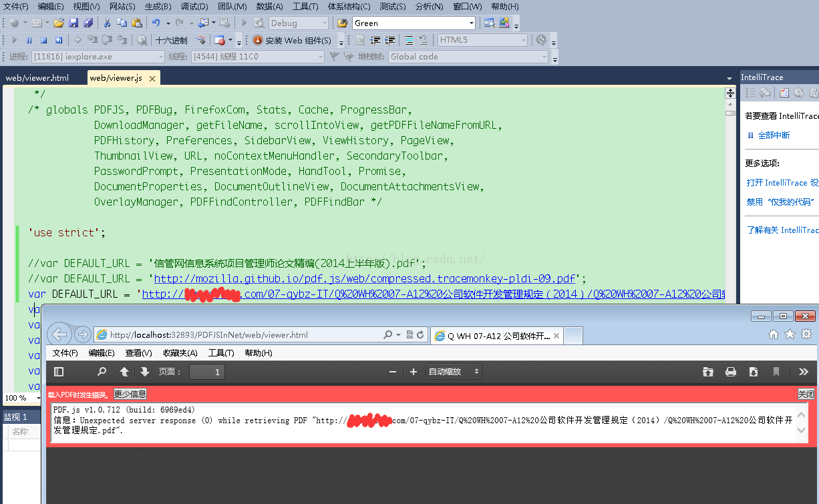Open 收藏夹(A) menu in Internet Explorer

click(x=180, y=353)
